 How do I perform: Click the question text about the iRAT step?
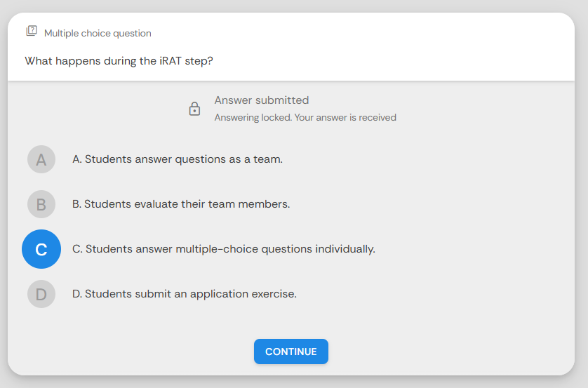coord(119,61)
